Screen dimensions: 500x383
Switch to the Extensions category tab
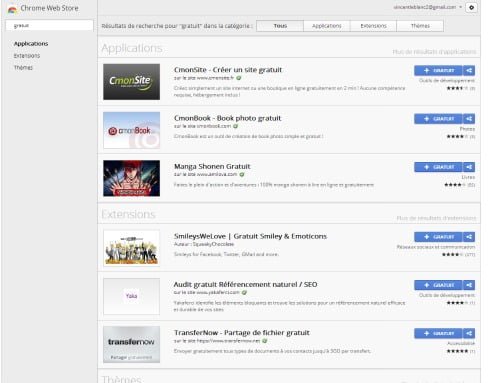(373, 26)
